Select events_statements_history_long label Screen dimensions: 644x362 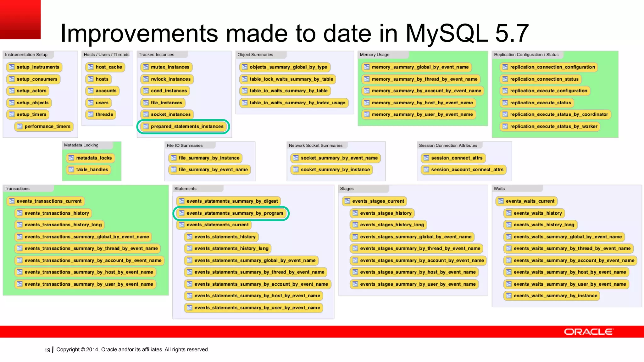231,248
